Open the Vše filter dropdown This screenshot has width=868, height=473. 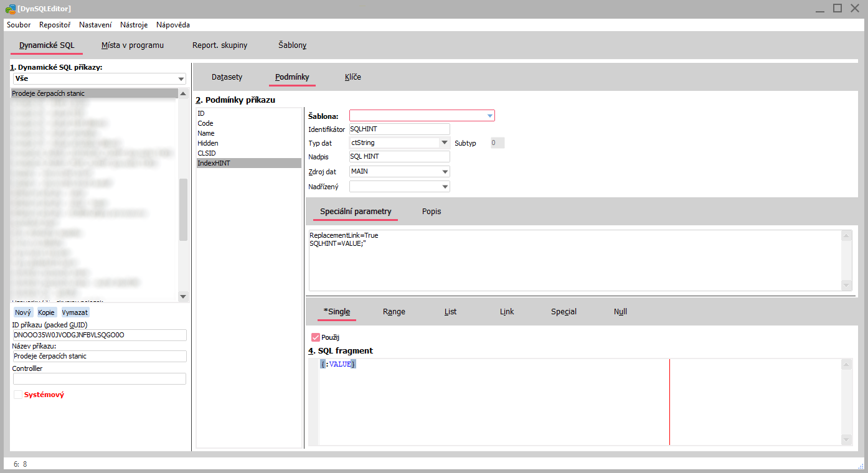pos(181,79)
